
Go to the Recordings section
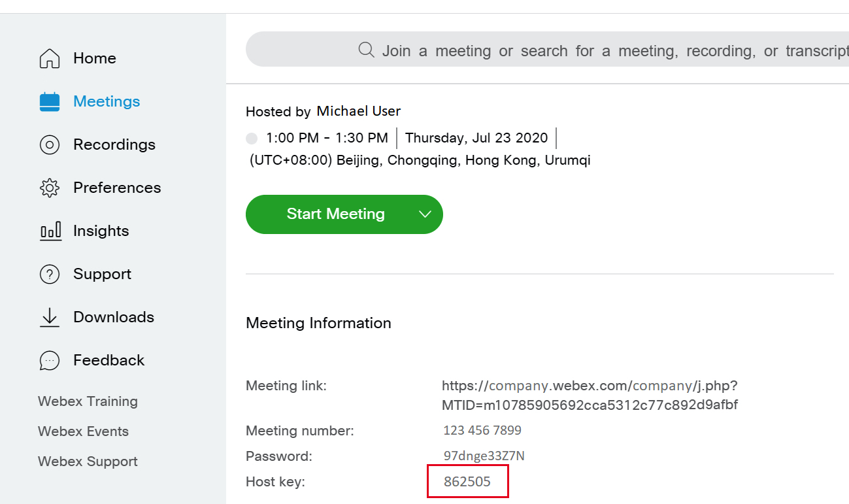[x=114, y=144]
